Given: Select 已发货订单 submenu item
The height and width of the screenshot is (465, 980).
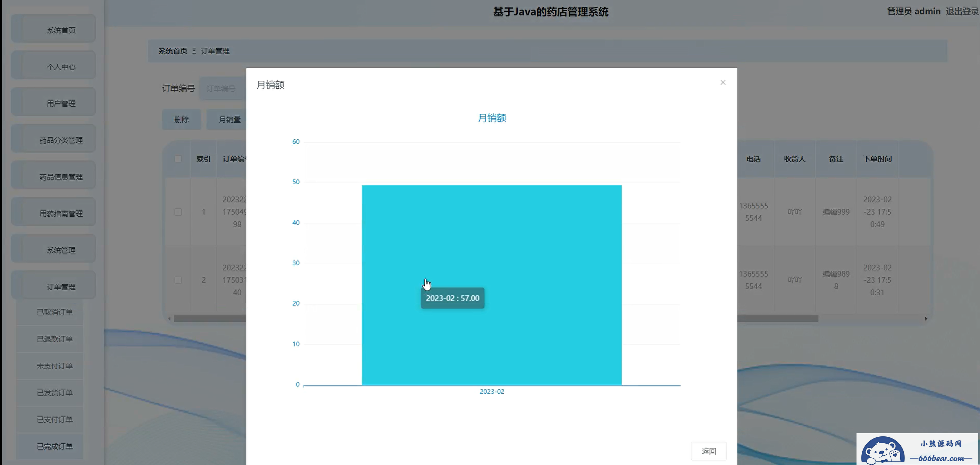Looking at the screenshot, I should [x=55, y=393].
